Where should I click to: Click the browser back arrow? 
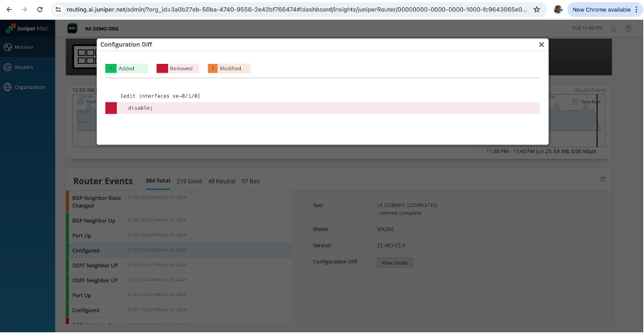click(9, 9)
